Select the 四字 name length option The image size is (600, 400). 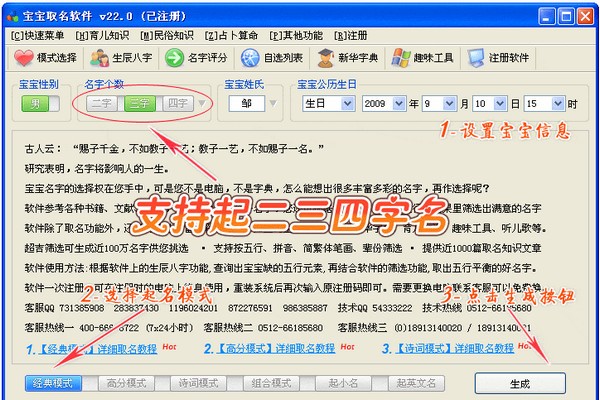coord(178,103)
